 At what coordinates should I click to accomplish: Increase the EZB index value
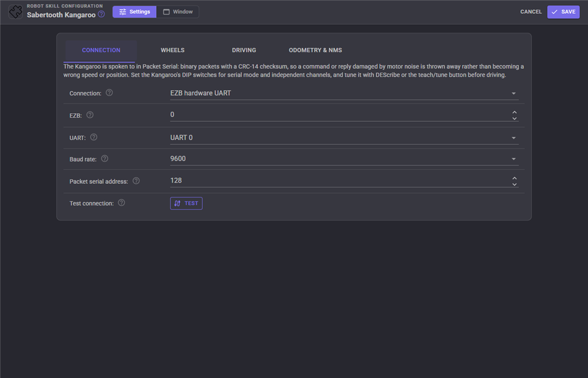pos(514,112)
